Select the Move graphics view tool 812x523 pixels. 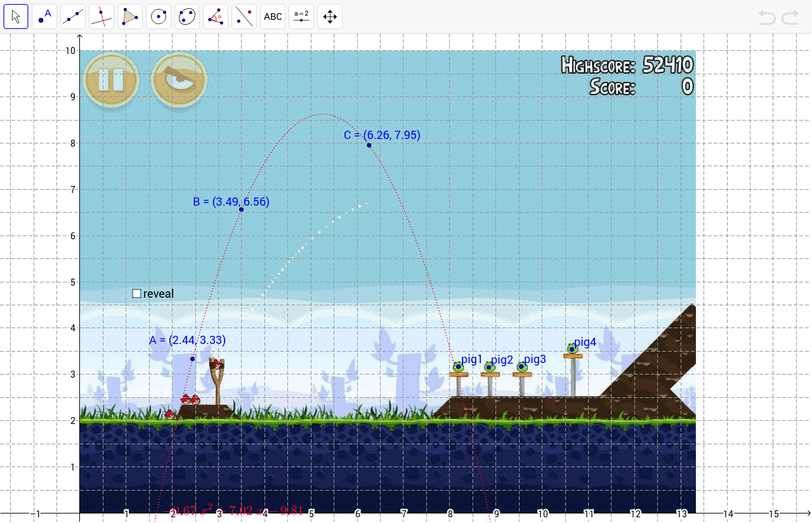(x=330, y=17)
